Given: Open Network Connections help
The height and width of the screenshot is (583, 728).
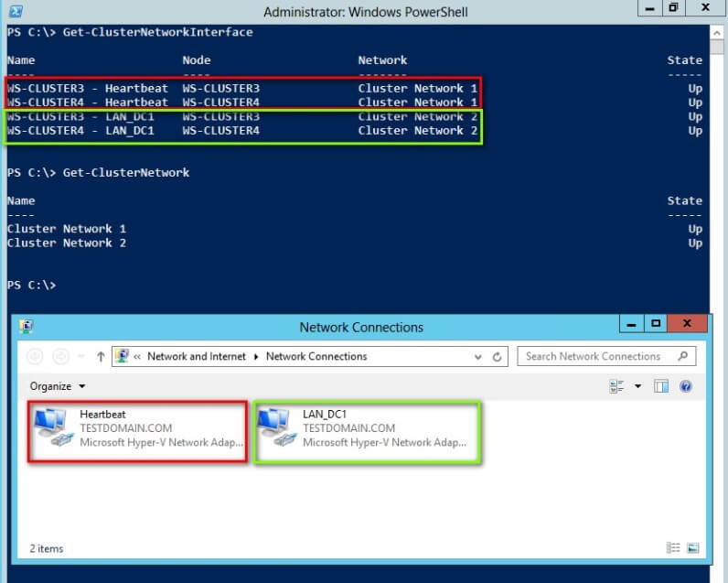Looking at the screenshot, I should [686, 386].
